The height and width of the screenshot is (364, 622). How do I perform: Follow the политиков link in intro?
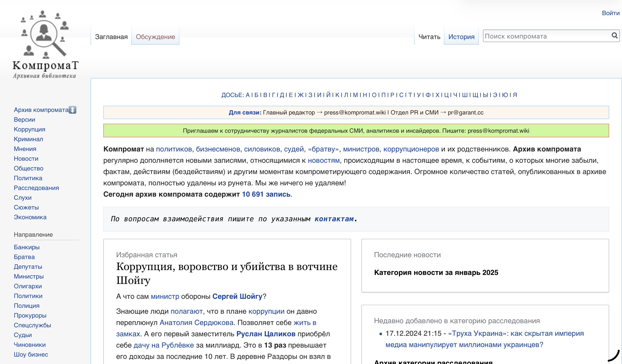click(x=174, y=149)
